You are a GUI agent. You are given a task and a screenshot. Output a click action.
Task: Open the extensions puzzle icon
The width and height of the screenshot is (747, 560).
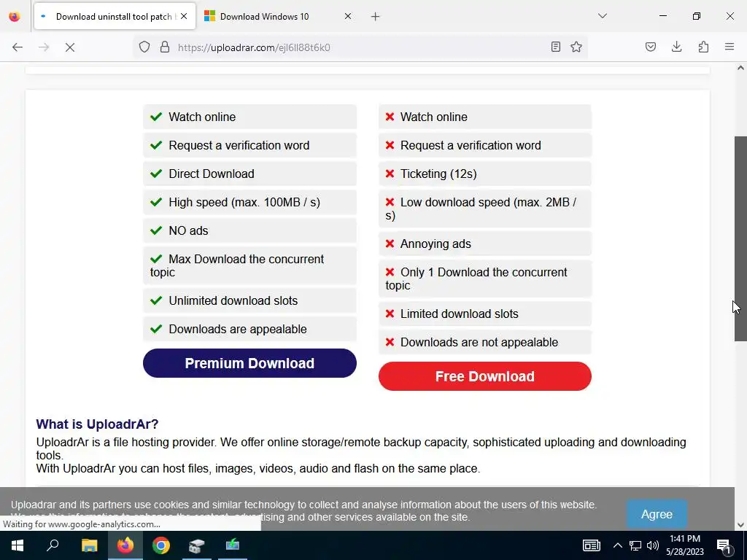703,47
